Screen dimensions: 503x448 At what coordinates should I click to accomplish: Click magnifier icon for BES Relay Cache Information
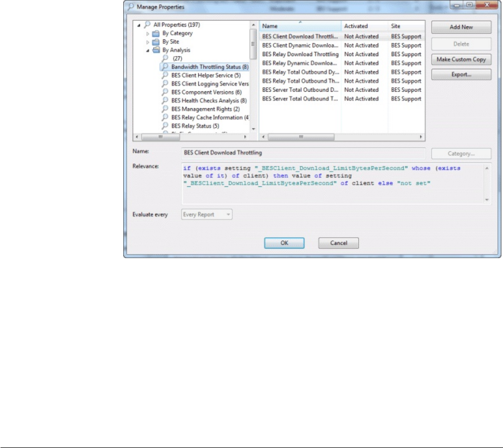(x=165, y=118)
